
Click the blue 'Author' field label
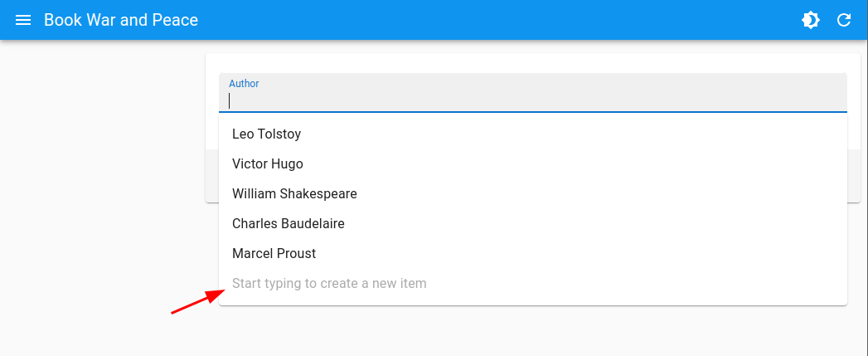[244, 84]
